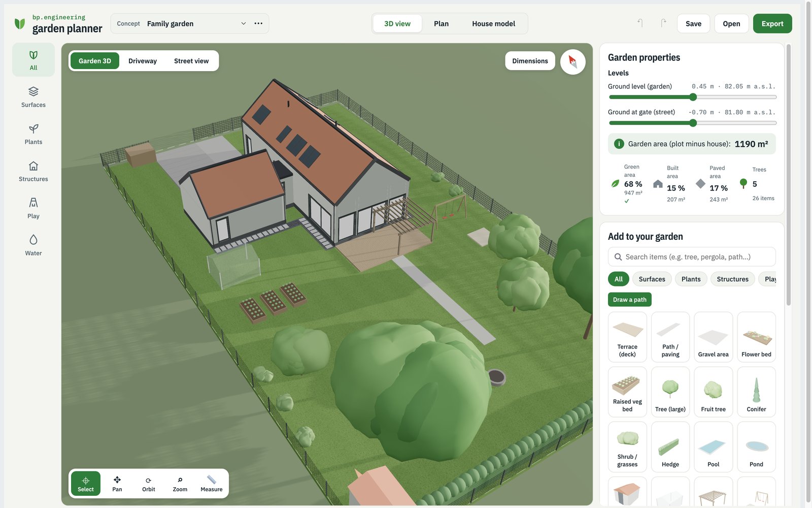Image resolution: width=812 pixels, height=508 pixels.
Task: Switch to the House model tab
Action: [x=493, y=23]
